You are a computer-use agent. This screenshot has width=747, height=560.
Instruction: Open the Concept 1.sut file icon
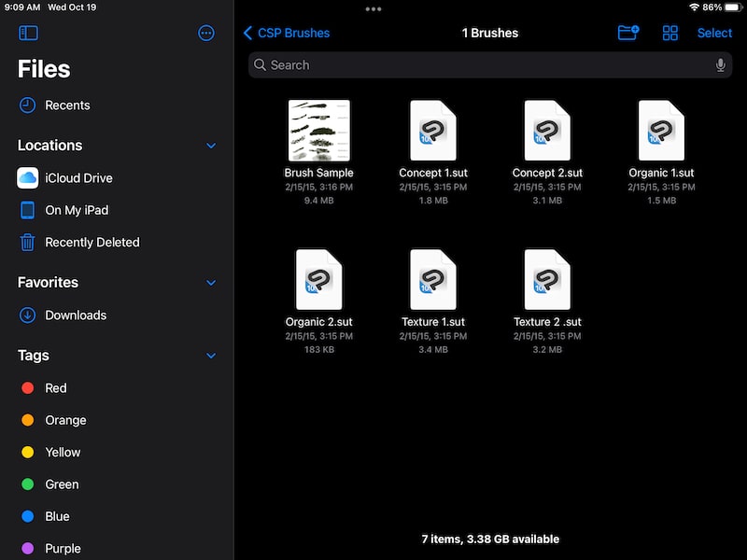click(433, 131)
